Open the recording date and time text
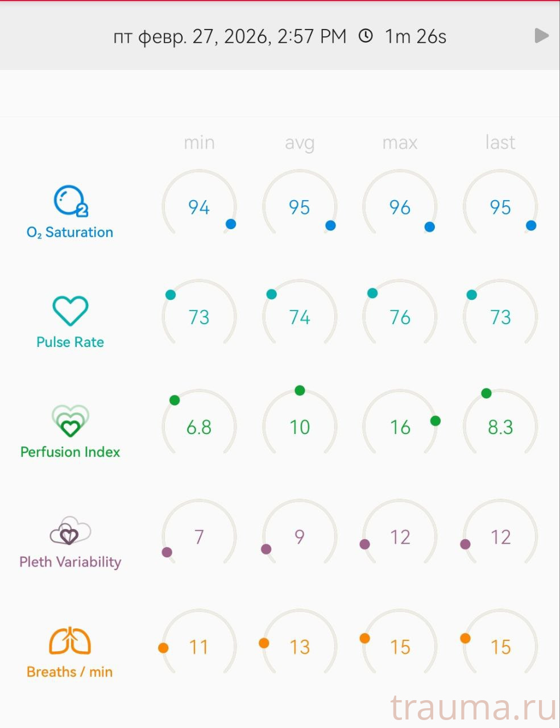 (230, 36)
